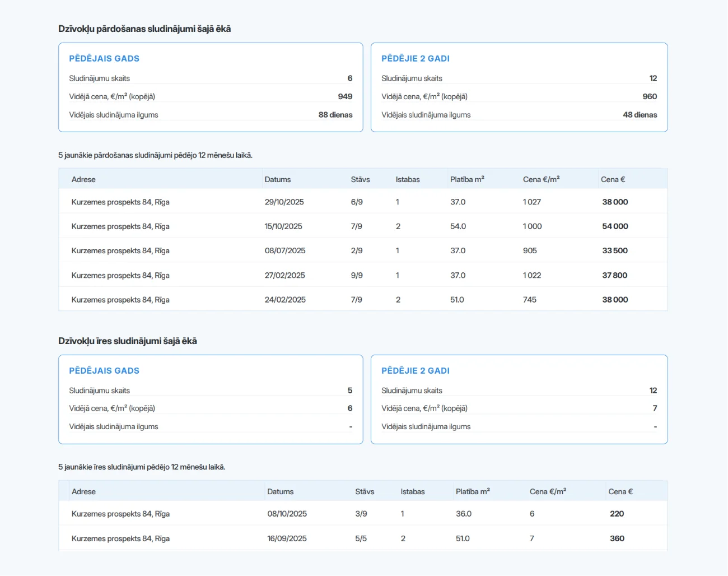Click Adrese column header in sales table
728x576 pixels.
pyautogui.click(x=83, y=180)
